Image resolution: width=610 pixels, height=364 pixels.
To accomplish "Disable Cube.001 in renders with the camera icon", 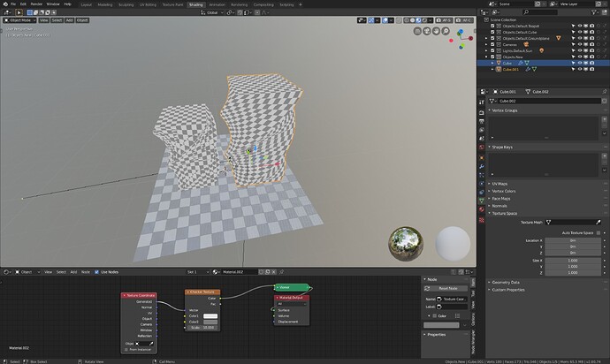I will tap(592, 69).
